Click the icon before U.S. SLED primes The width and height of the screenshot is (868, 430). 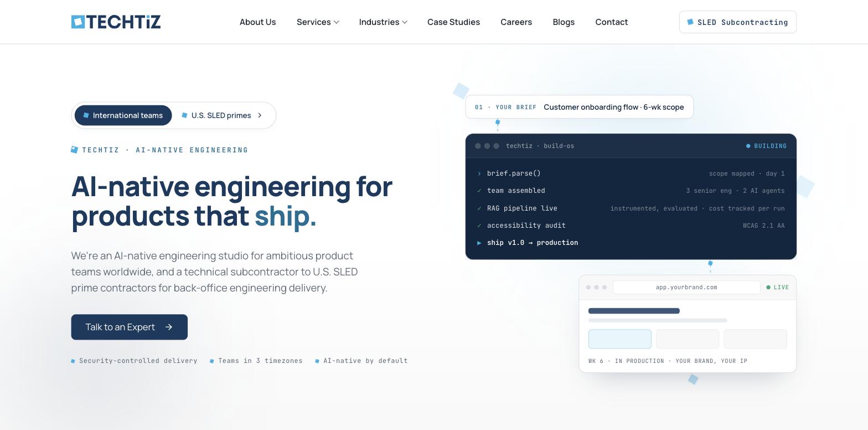tap(184, 115)
